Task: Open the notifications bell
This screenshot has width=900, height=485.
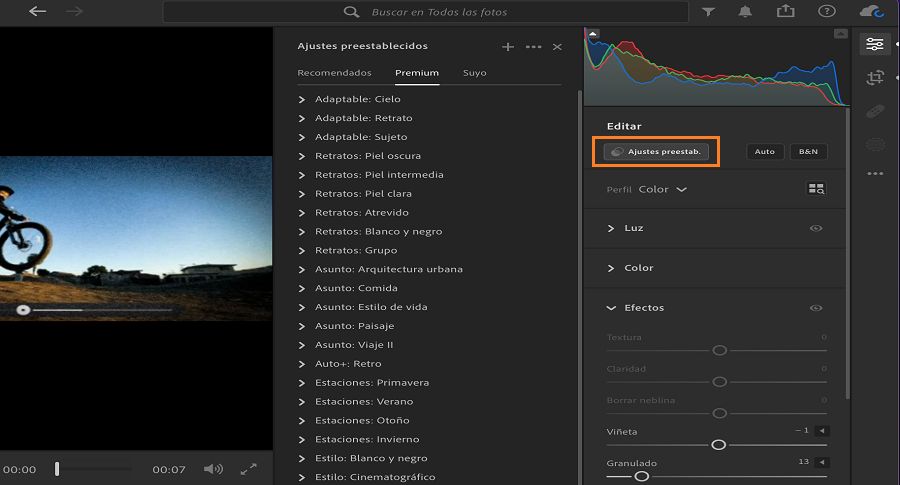Action: pos(746,12)
